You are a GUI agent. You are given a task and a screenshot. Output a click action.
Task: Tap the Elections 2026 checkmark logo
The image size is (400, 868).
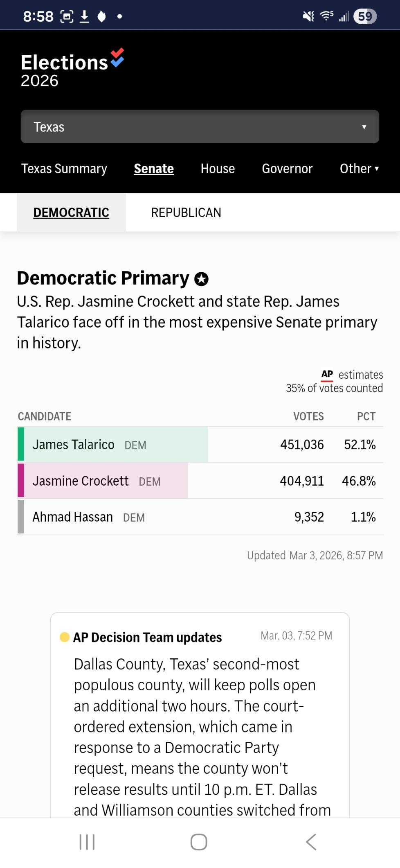coord(117,58)
